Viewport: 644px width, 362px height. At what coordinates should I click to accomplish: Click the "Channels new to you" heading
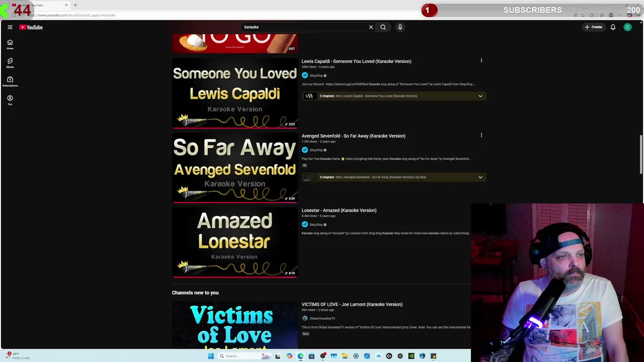pos(195,293)
